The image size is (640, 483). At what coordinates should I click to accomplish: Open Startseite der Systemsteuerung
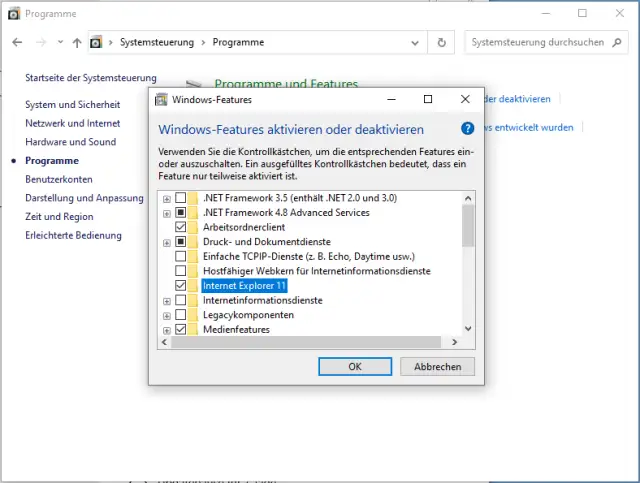click(x=91, y=78)
